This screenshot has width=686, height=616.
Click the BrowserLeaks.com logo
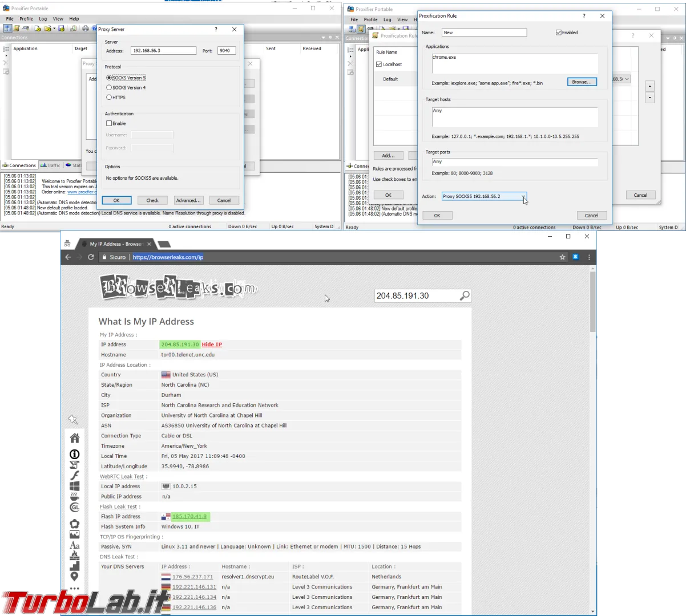[x=179, y=287]
